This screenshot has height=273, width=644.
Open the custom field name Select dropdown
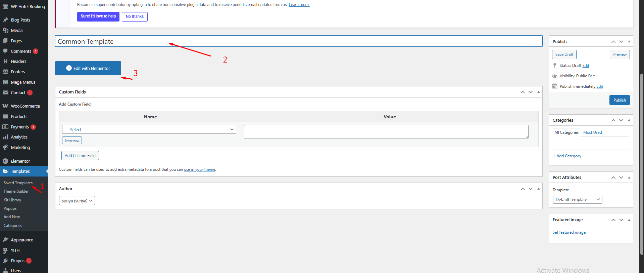point(149,129)
